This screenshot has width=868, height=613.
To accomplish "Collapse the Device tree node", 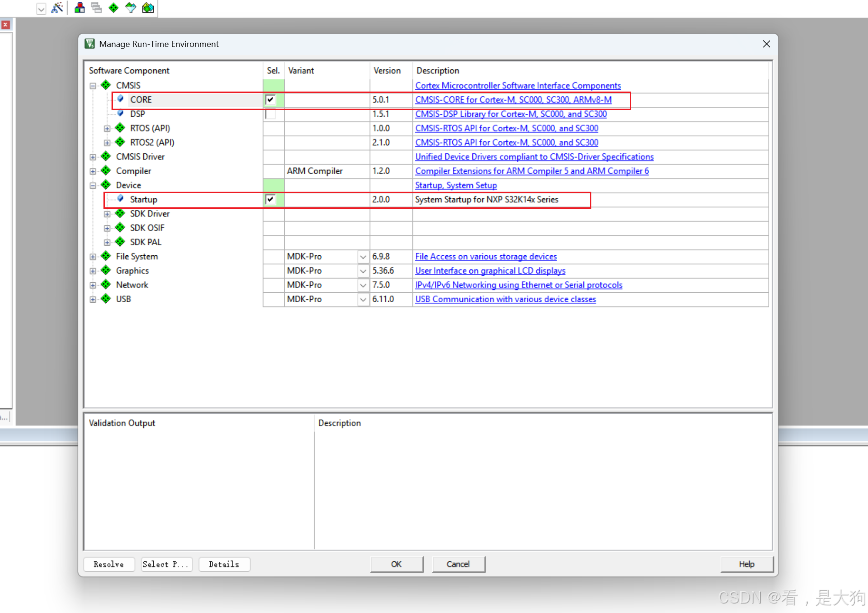I will (x=93, y=186).
